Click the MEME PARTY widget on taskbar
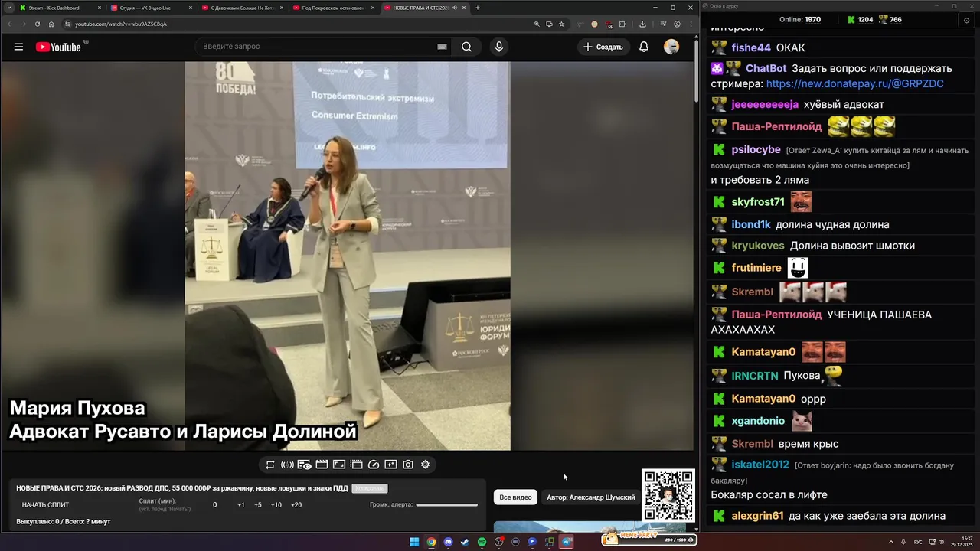Screen dimensions: 980x551 pyautogui.click(x=648, y=540)
